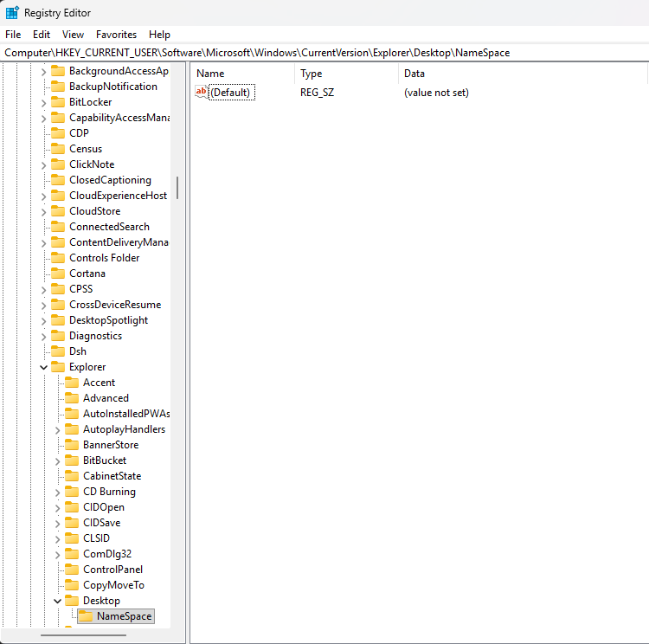
Task: Select the Dsh folder icon
Action: coord(58,351)
